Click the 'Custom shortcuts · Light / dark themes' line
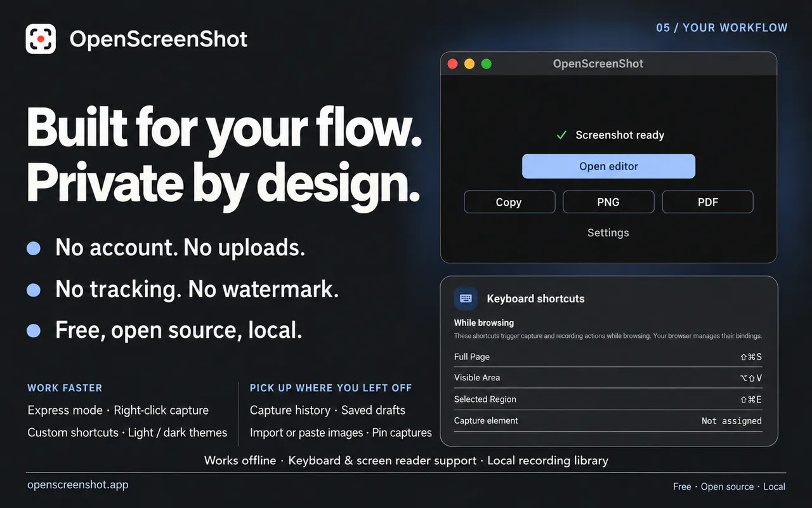812x508 pixels. click(127, 432)
